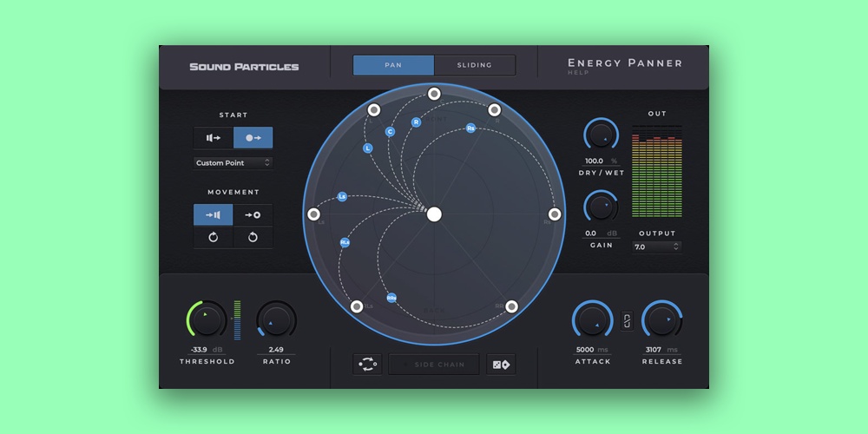Open the Custom Point dropdown
Screen dimensions: 868x434
233,162
